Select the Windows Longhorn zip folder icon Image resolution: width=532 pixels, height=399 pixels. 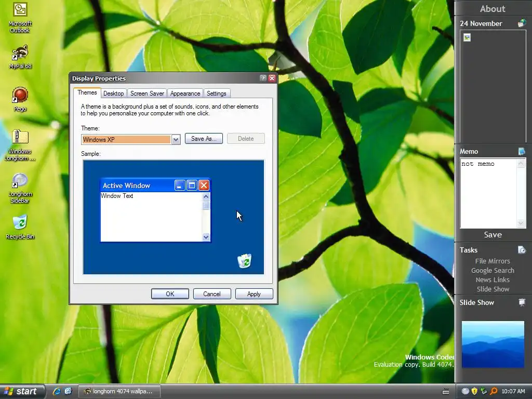20,145
